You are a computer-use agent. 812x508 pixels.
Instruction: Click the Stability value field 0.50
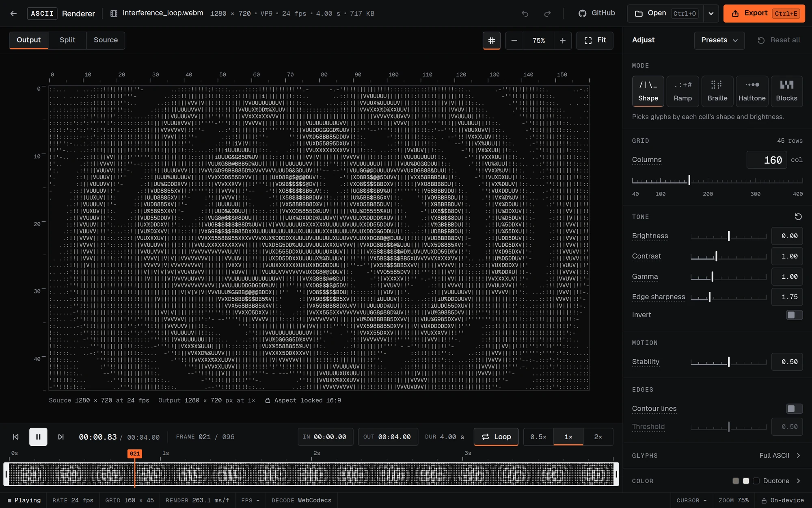(x=787, y=362)
